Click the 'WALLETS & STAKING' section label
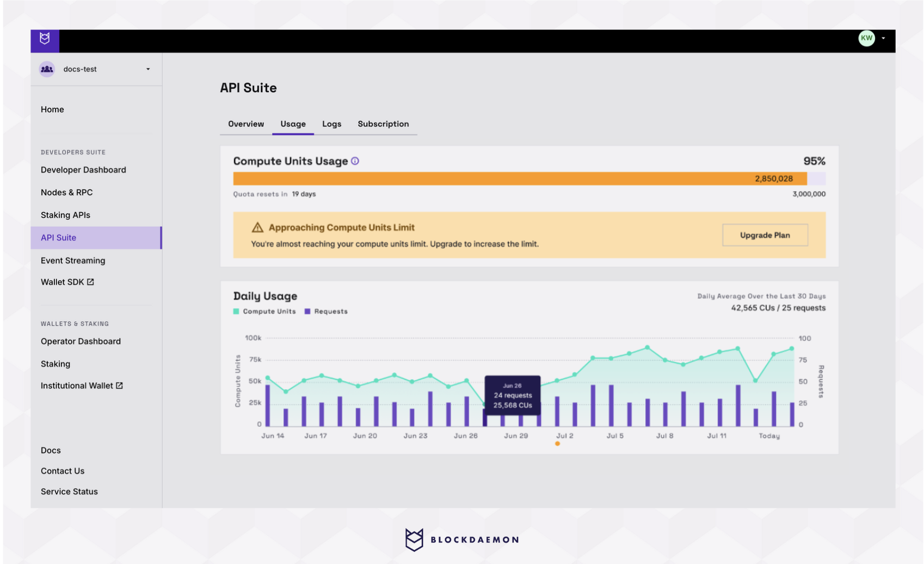This screenshot has width=924, height=564. click(75, 324)
